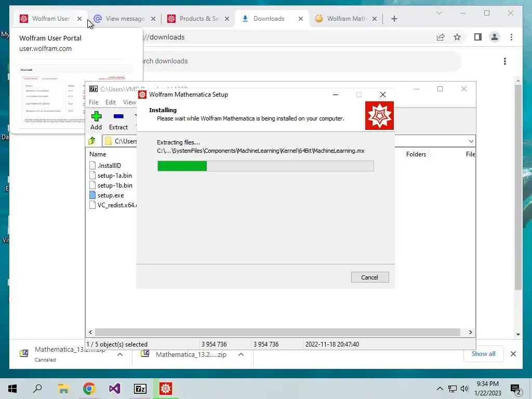Open Visual Studio from the taskbar
The width and height of the screenshot is (532, 399).
point(115,389)
